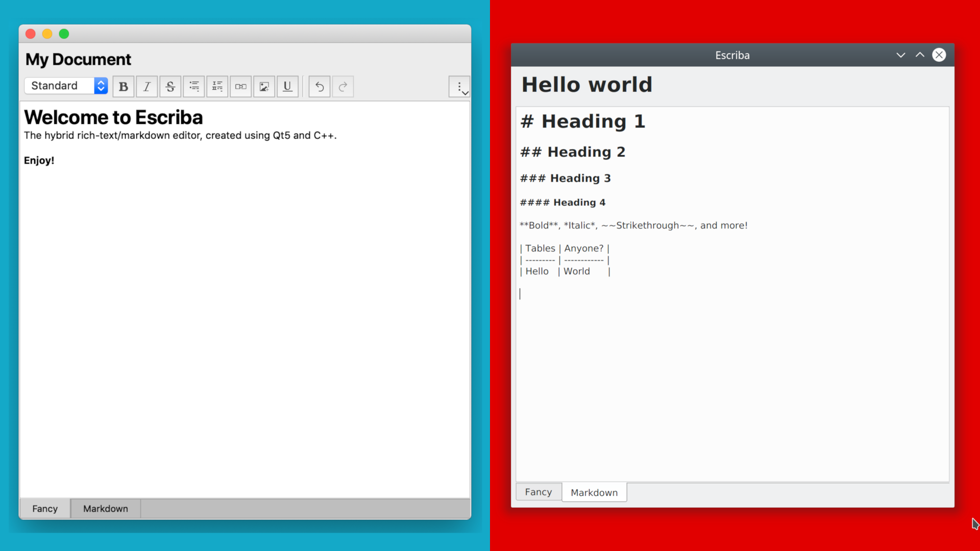Select the Insert link icon
This screenshot has height=551, width=980.
[x=240, y=86]
